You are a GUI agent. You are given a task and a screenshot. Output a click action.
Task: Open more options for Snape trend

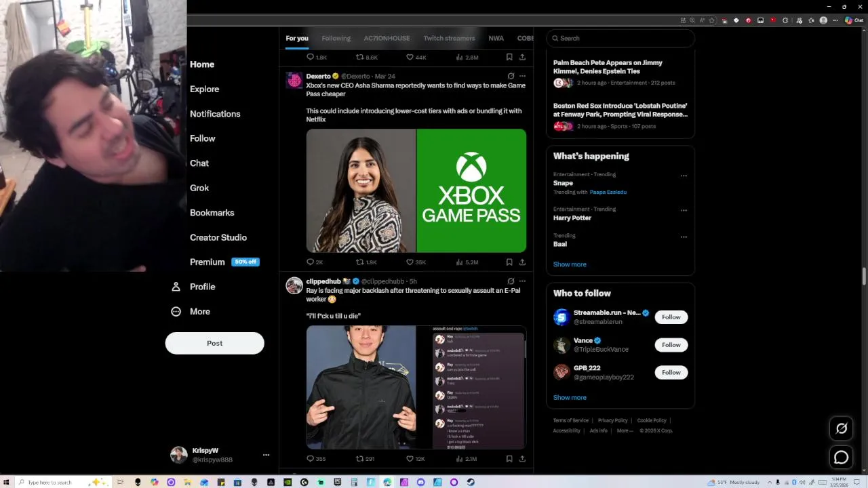pos(684,176)
